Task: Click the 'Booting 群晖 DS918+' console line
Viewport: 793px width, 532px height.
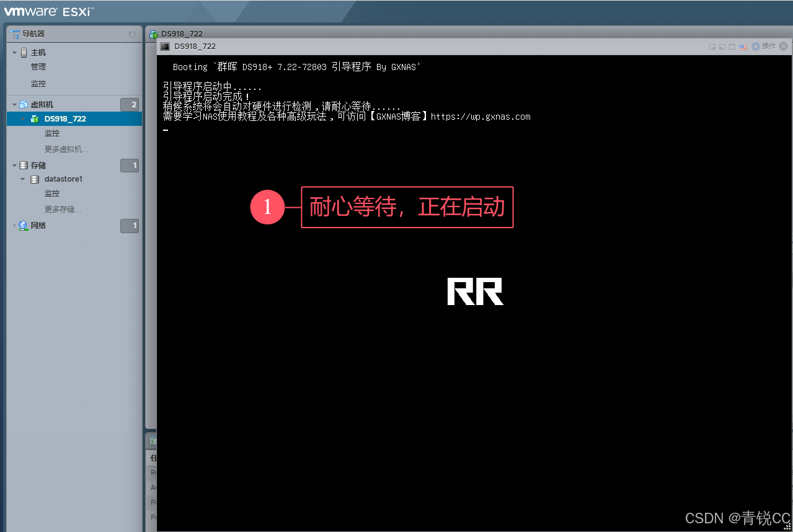Action: 297,67
